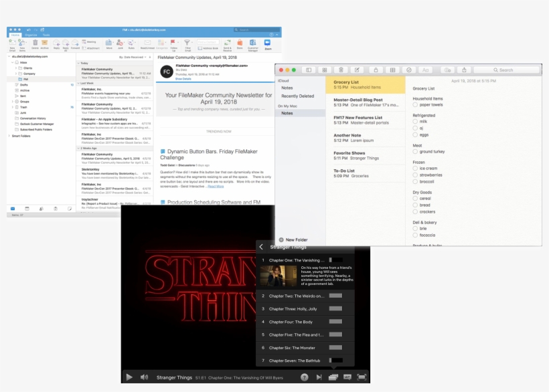Screen dimensions: 549x392
Task: Insert a table using the Notes toolbar icon
Action: coord(392,70)
